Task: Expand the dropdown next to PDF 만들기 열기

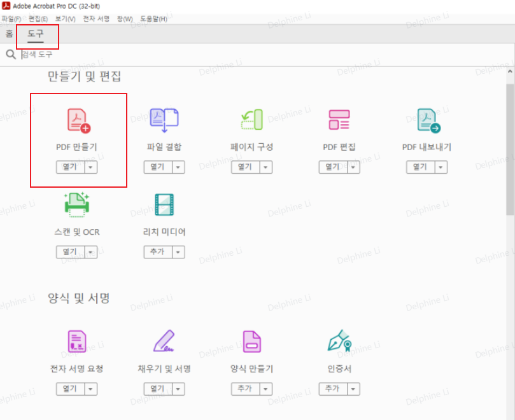Action: pos(90,167)
